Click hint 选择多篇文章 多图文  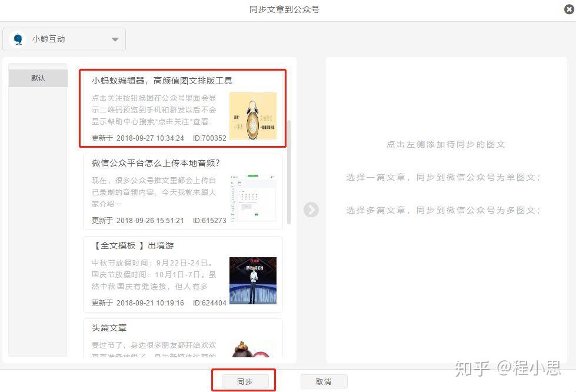[x=444, y=210]
